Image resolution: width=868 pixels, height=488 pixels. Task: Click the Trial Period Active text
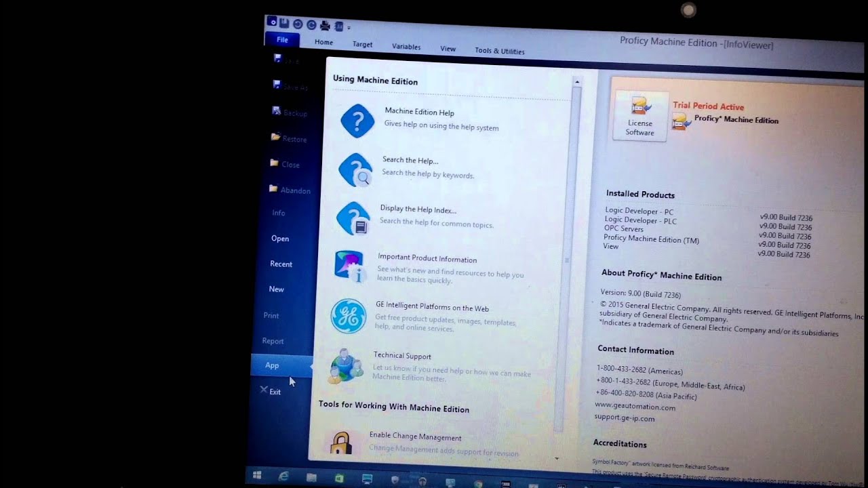[708, 106]
